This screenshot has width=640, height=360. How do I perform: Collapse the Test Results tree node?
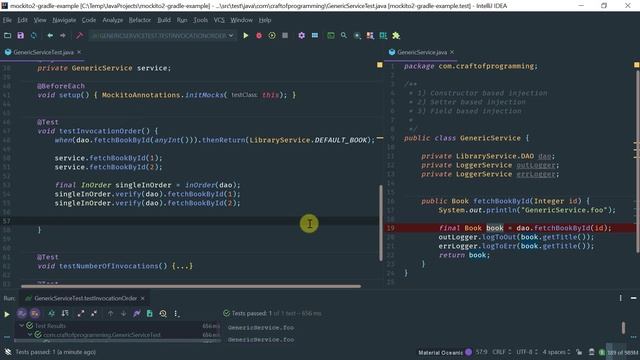(x=21, y=326)
